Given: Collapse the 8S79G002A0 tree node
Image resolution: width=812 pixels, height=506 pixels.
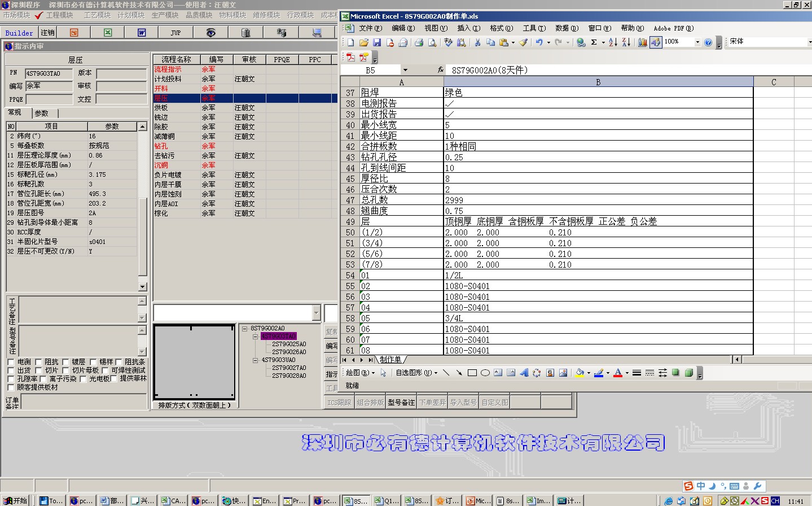Looking at the screenshot, I should [x=244, y=328].
